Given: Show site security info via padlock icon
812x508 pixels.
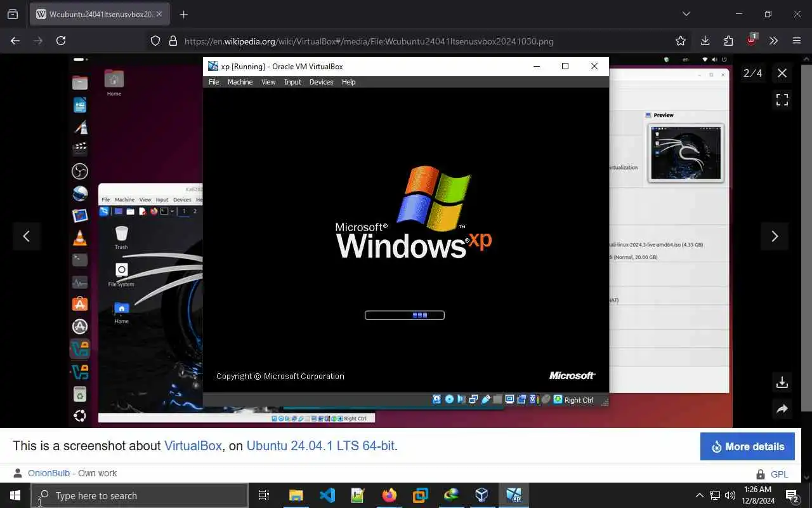Looking at the screenshot, I should coord(173,41).
